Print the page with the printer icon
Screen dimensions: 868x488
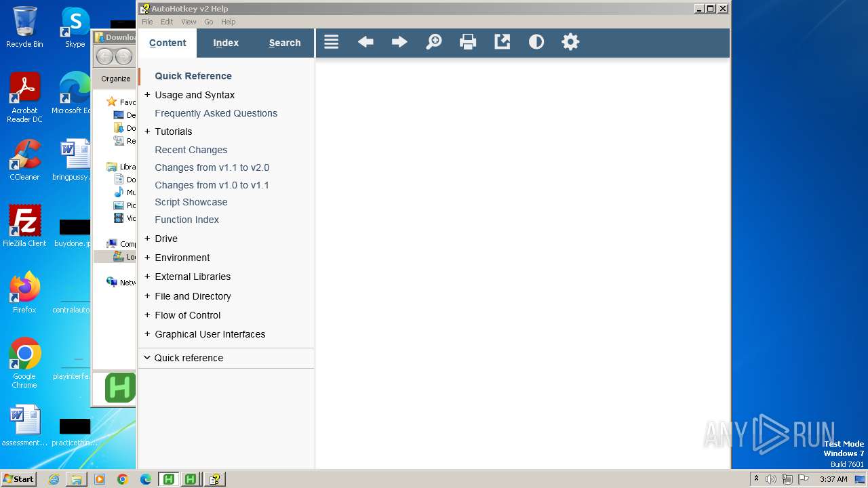click(x=468, y=42)
